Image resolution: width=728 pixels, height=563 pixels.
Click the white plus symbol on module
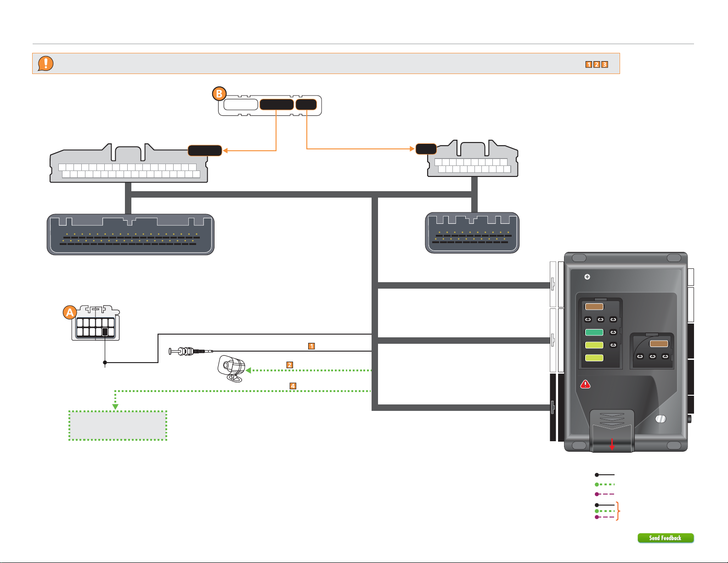587,277
